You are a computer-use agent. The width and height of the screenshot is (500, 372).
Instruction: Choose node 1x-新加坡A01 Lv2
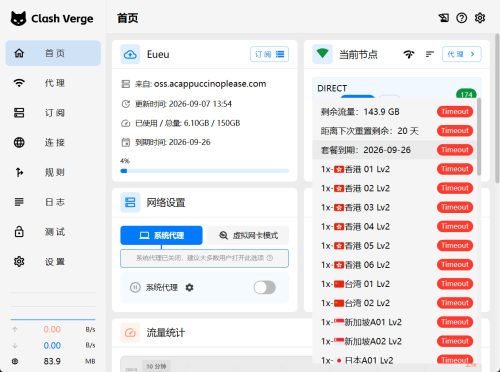[395, 322]
